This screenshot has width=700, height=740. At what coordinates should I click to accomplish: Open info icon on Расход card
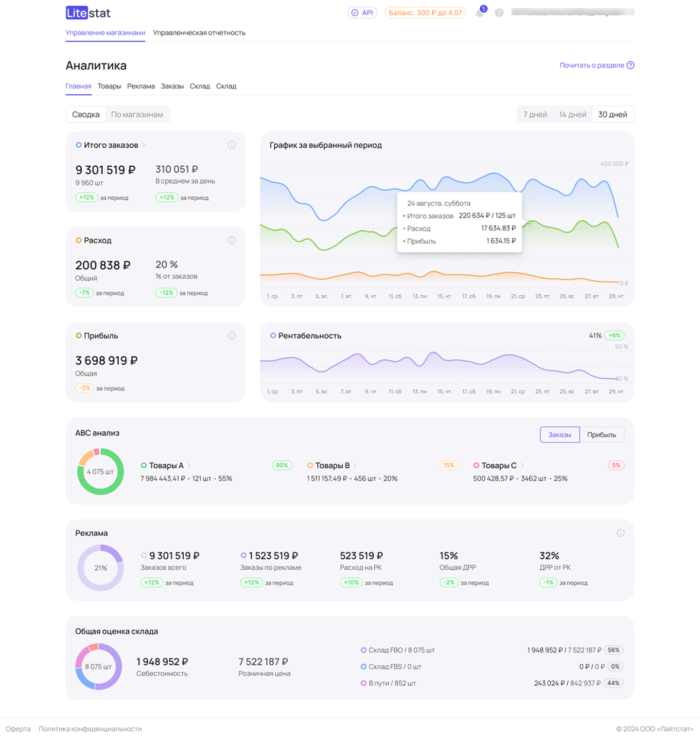232,240
